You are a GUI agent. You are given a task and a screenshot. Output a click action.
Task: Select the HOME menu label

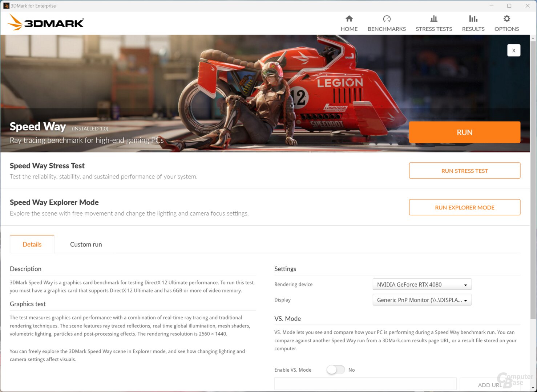[349, 29]
